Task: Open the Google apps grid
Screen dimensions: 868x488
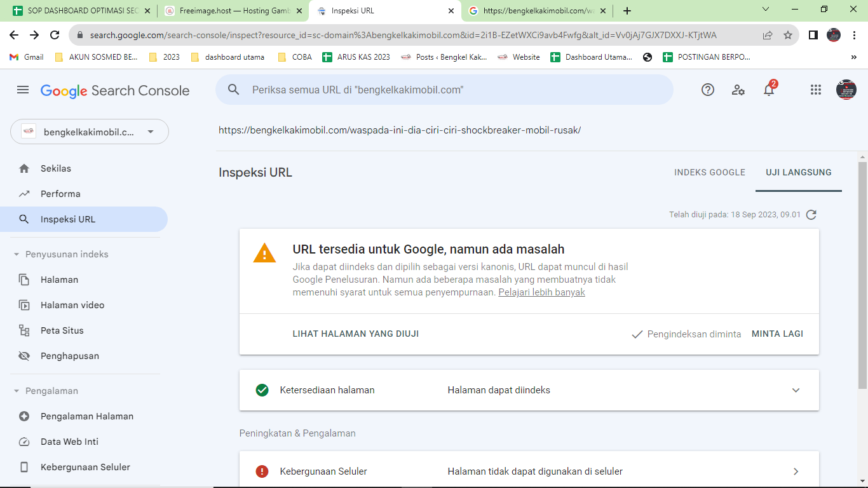Action: [x=816, y=90]
